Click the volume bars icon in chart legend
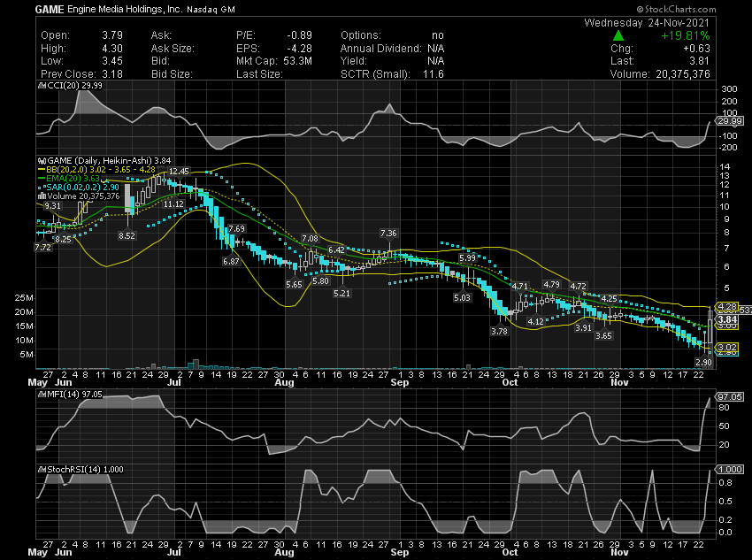The height and width of the screenshot is (560, 752). pyautogui.click(x=42, y=196)
